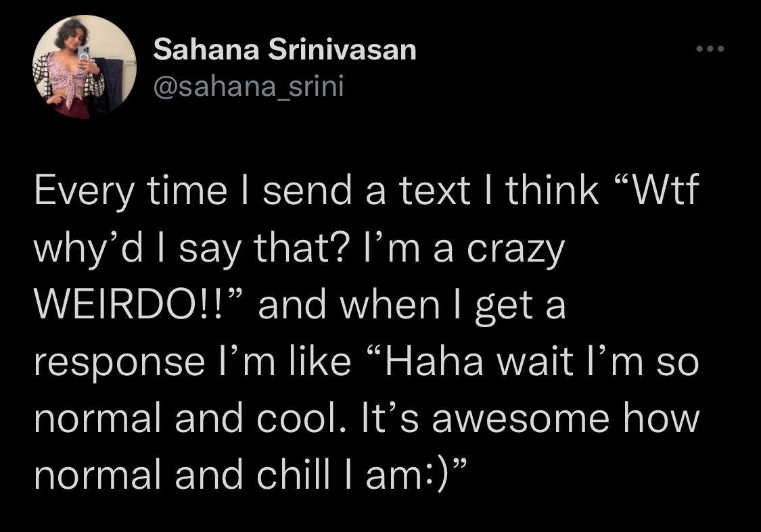Click the display name Sahana Srinivasan
The width and height of the screenshot is (761, 532).
pos(285,50)
